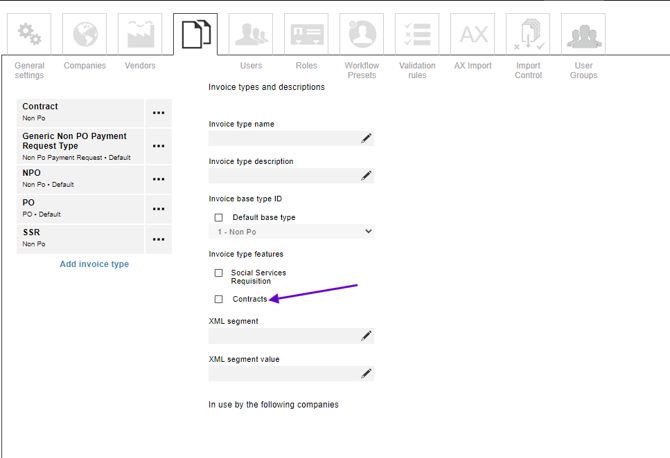Viewport: 670px width, 458px height.
Task: Switch to Validation rules tab label
Action: [417, 70]
